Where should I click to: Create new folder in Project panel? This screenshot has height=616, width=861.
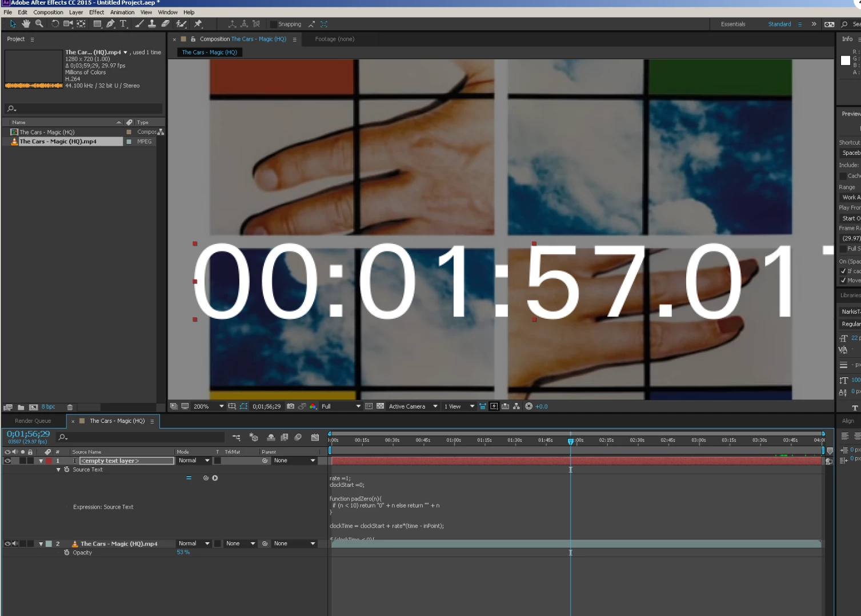[x=21, y=407]
